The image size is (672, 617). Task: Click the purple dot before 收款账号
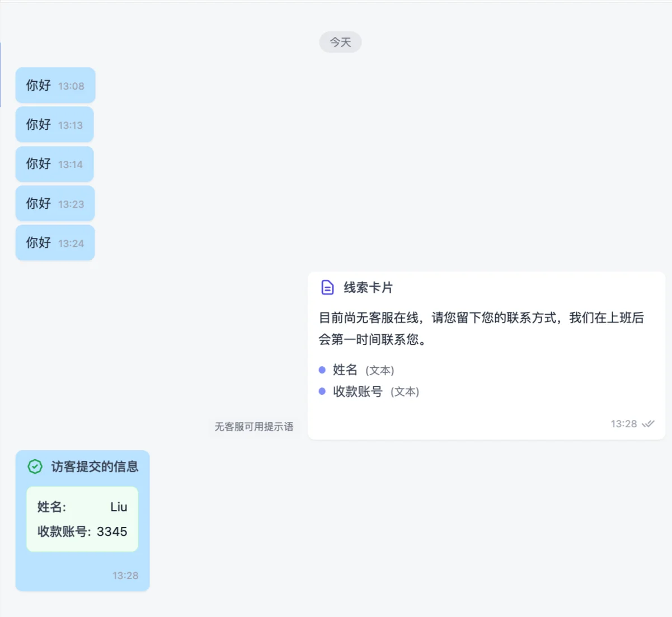(x=322, y=391)
